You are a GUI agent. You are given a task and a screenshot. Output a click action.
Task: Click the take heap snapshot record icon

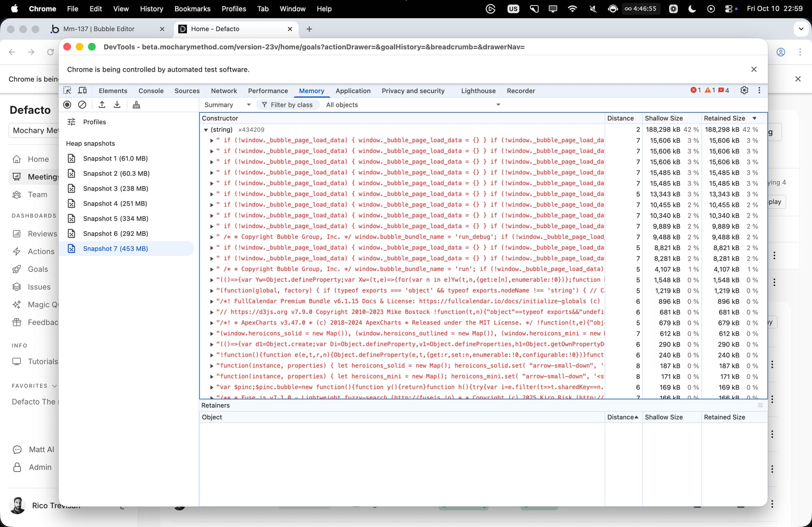(67, 105)
